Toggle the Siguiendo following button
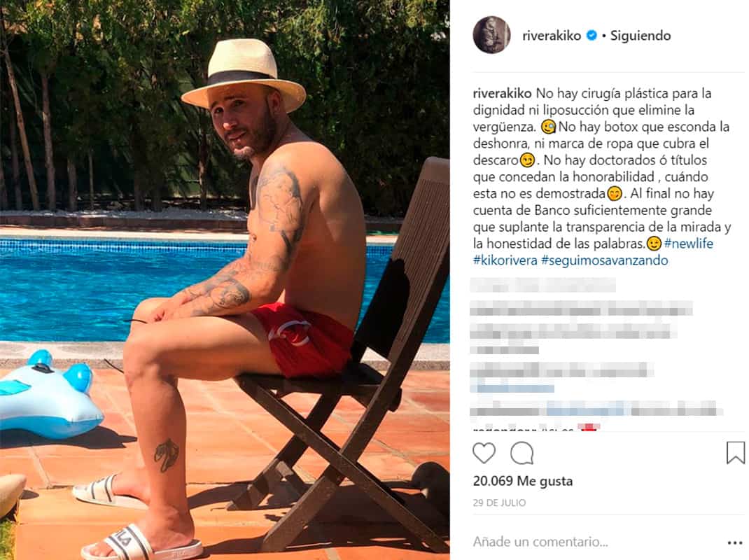 point(640,36)
